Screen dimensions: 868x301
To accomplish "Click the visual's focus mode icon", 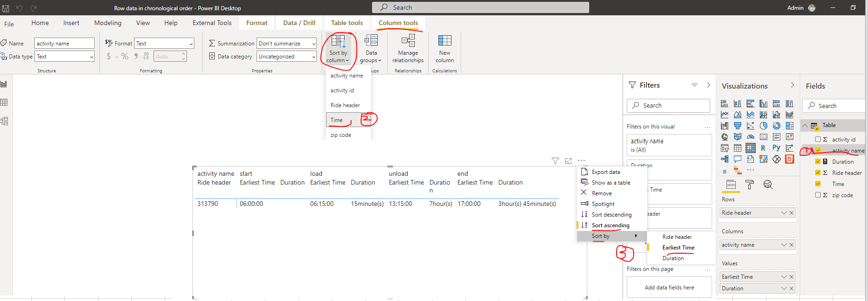I will (x=568, y=161).
